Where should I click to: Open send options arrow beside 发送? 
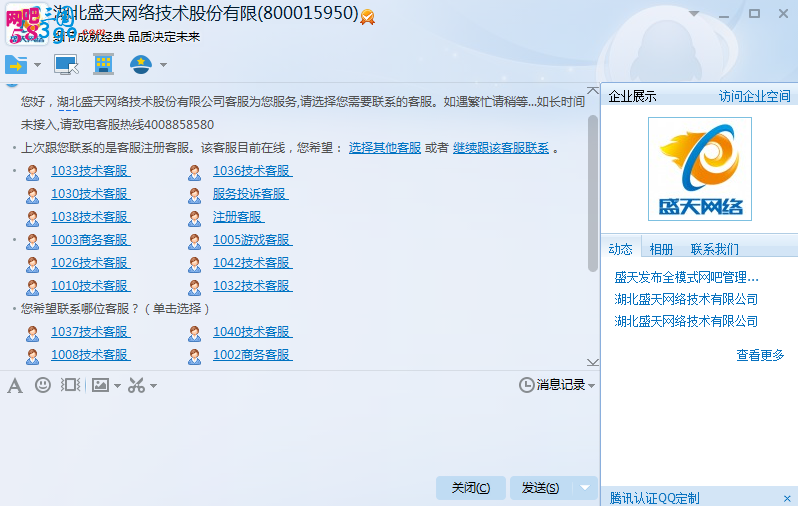pos(585,488)
